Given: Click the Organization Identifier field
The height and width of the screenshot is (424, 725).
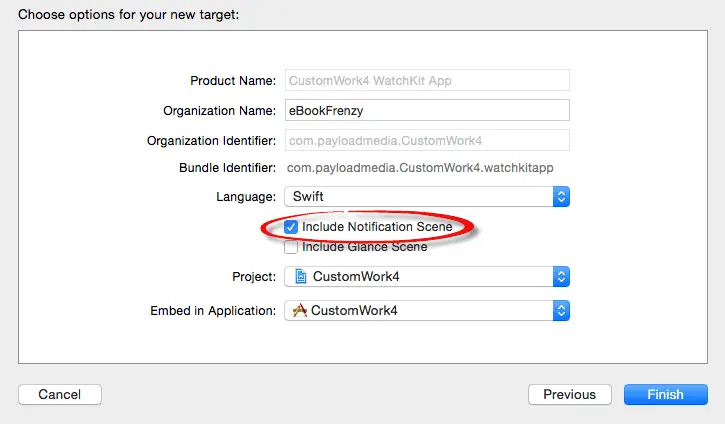Looking at the screenshot, I should (x=426, y=141).
